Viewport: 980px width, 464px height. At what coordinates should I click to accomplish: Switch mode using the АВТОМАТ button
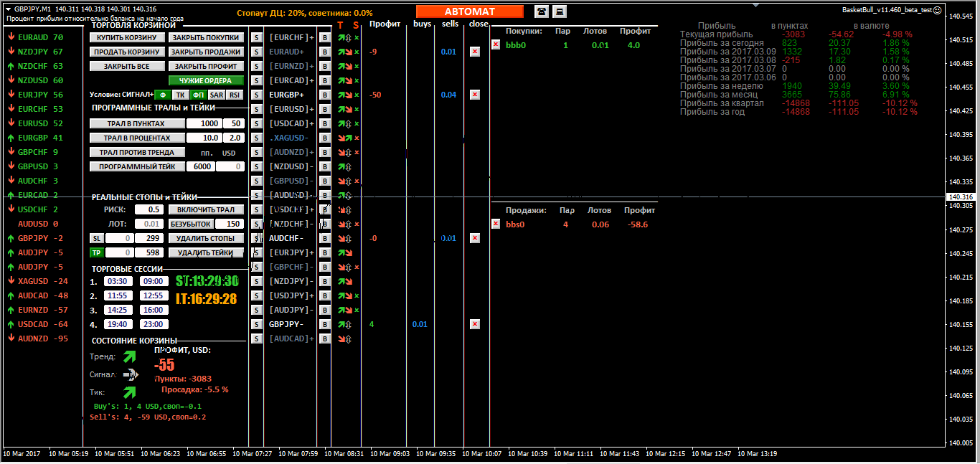click(x=469, y=11)
